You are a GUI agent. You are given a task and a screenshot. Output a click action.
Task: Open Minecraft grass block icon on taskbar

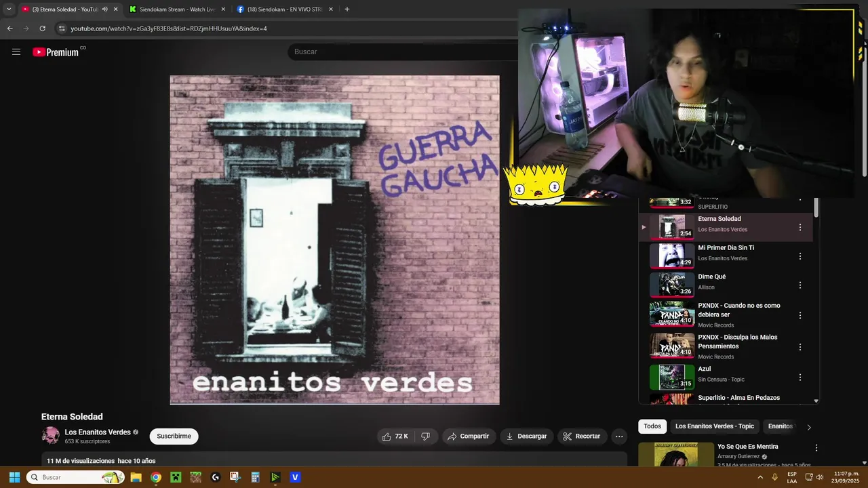(195, 477)
